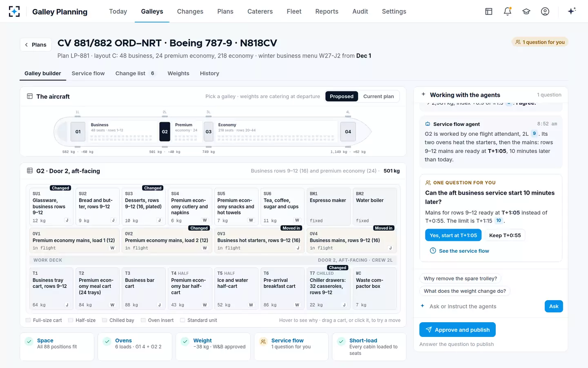This screenshot has height=368, width=588.
Task: Open the Service flow tab
Action: pos(88,74)
